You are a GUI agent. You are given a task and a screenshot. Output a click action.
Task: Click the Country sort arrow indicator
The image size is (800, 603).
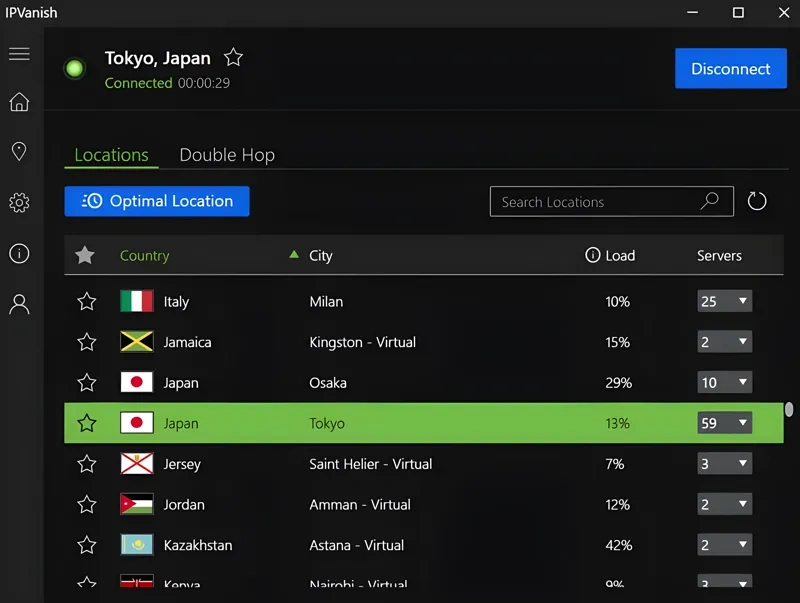click(293, 254)
